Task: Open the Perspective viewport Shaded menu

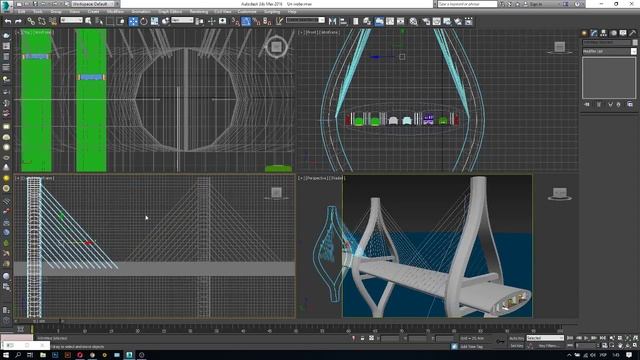Action: pyautogui.click(x=337, y=178)
